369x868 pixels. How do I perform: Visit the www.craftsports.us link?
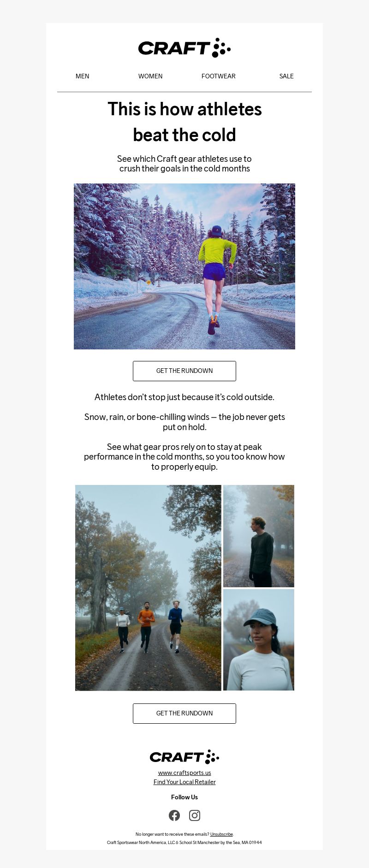tap(184, 773)
